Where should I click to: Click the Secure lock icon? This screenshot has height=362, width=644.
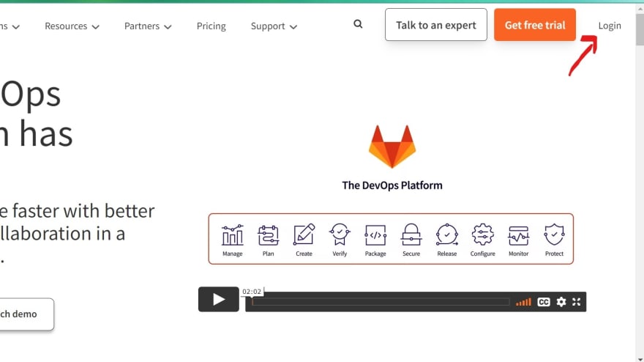click(x=411, y=234)
